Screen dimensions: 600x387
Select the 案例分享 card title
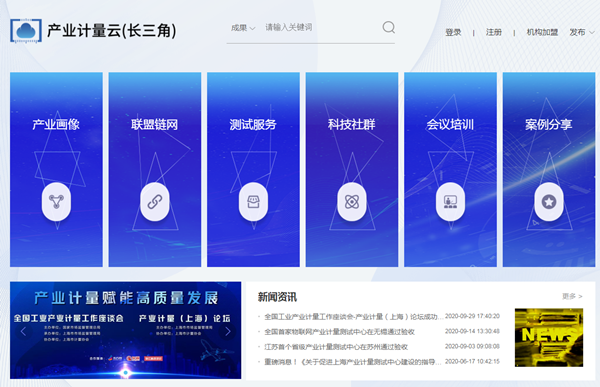549,124
